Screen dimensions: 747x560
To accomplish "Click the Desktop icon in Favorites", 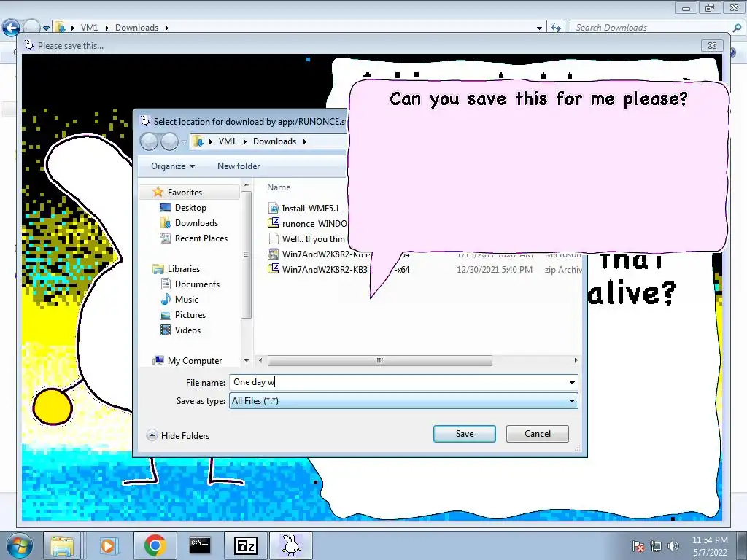I will [166, 208].
